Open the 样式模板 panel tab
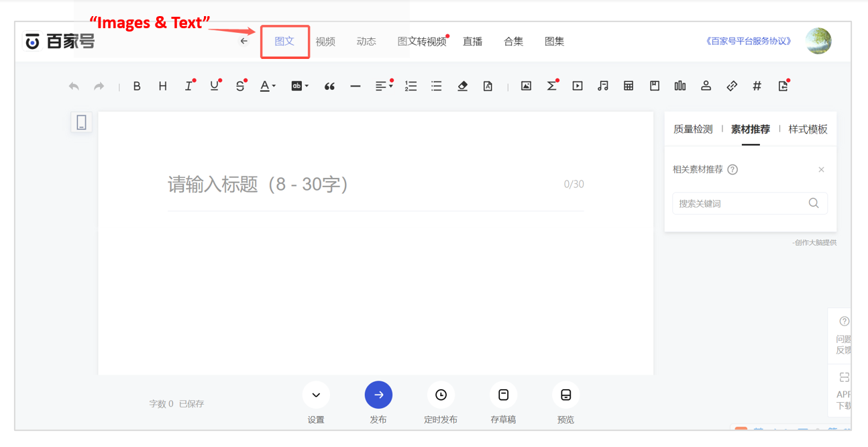868x447 pixels. (808, 130)
